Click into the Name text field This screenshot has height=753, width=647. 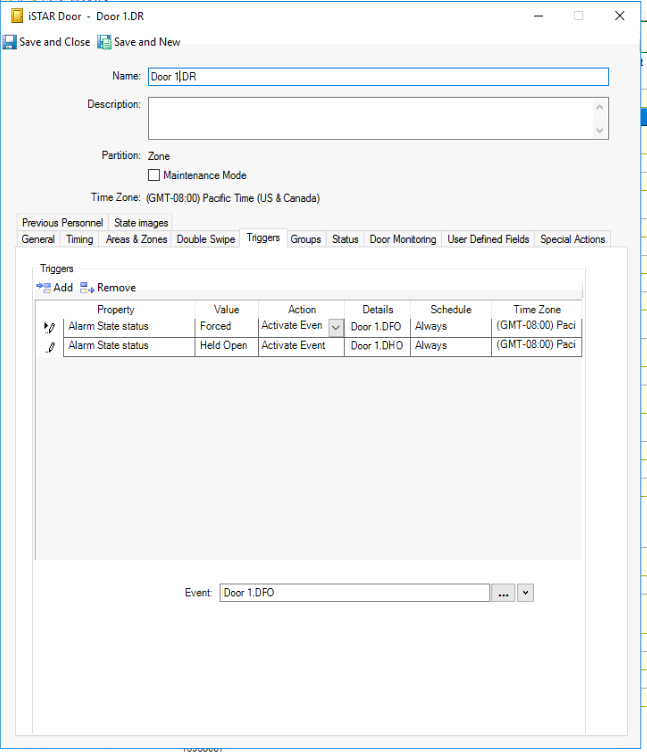point(378,77)
